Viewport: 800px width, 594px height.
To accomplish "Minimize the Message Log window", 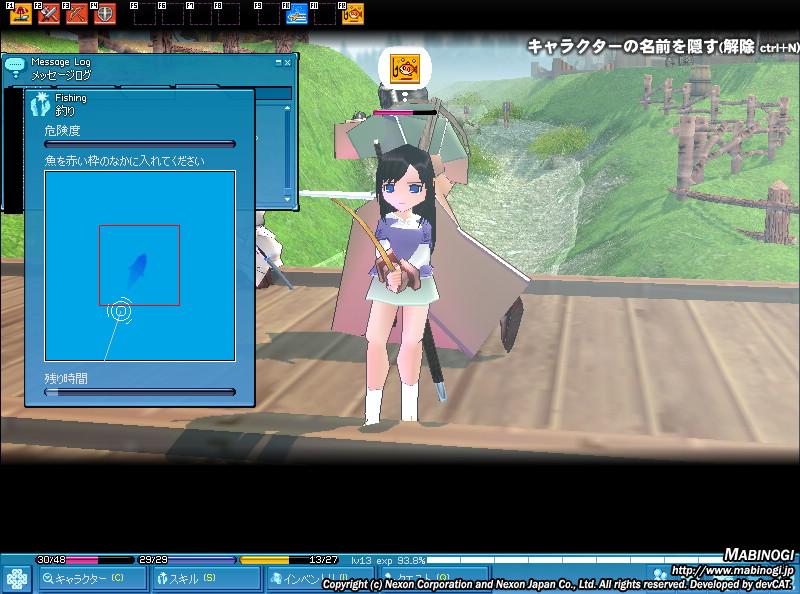I will pyautogui.click(x=278, y=62).
